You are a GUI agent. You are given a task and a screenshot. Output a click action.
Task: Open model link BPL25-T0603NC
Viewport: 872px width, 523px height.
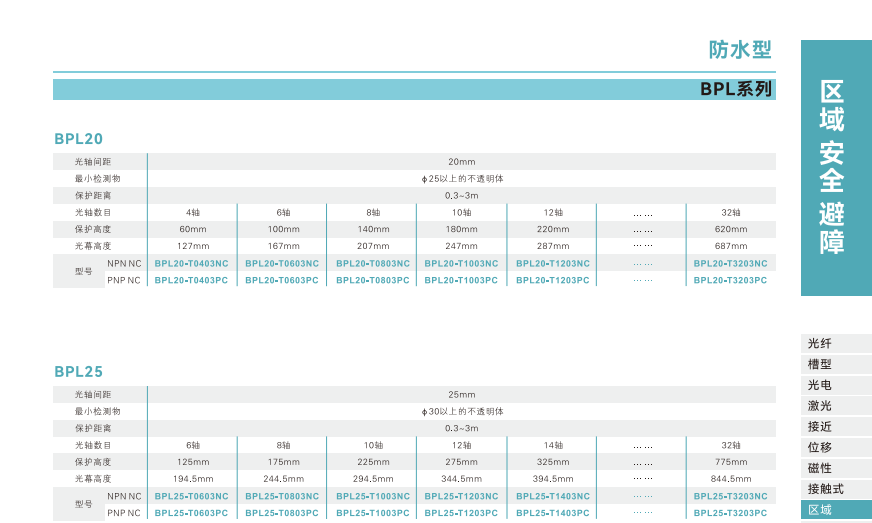(192, 497)
